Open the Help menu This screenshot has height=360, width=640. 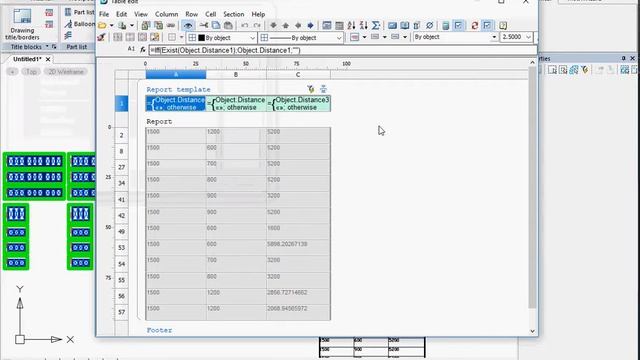[x=258, y=14]
